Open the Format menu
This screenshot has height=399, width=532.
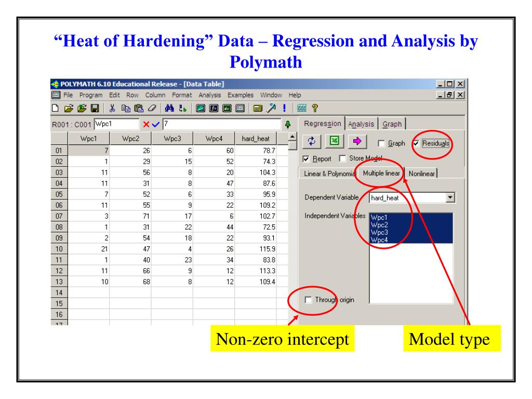(182, 95)
